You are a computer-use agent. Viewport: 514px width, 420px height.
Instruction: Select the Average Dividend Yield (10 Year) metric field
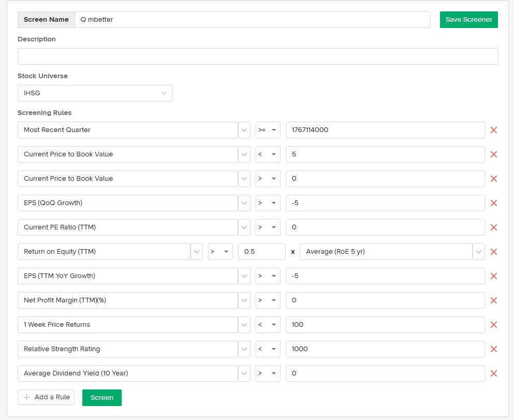click(x=128, y=373)
